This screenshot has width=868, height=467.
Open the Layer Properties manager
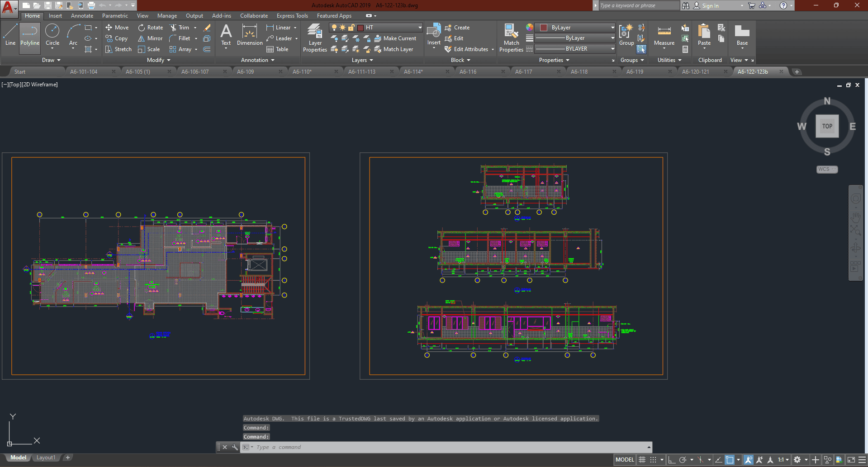pyautogui.click(x=315, y=38)
